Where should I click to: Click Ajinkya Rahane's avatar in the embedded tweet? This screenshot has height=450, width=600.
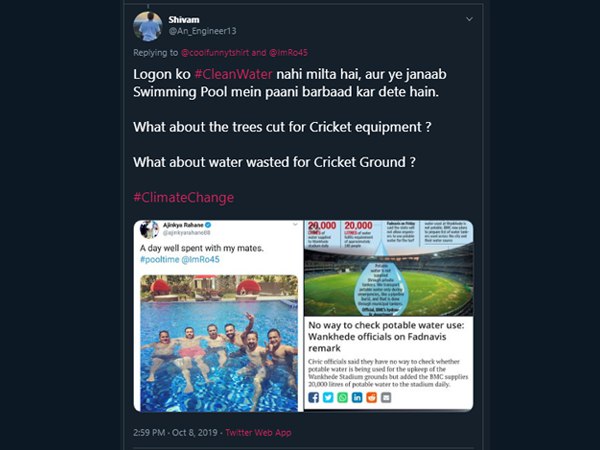[146, 231]
